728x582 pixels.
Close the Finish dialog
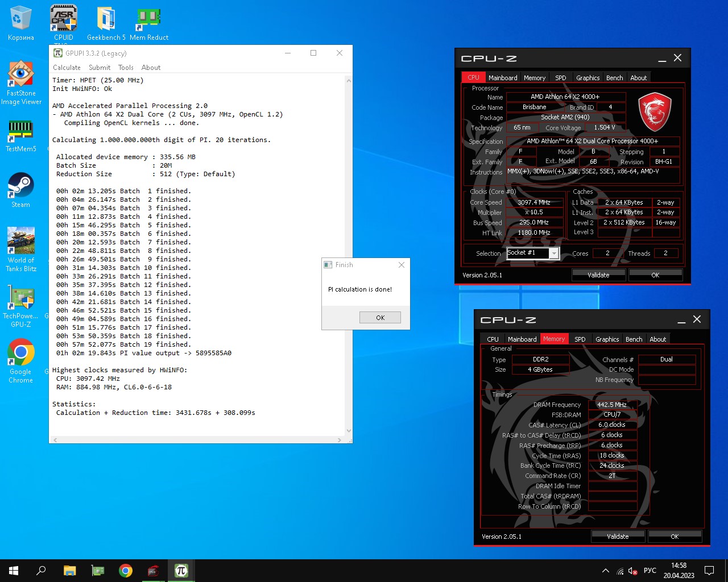click(402, 265)
